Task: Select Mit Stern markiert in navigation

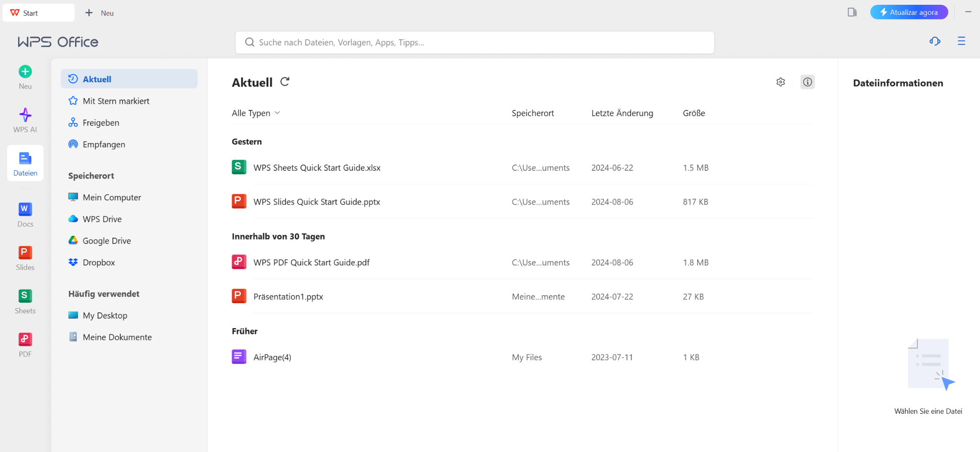Action: click(116, 101)
